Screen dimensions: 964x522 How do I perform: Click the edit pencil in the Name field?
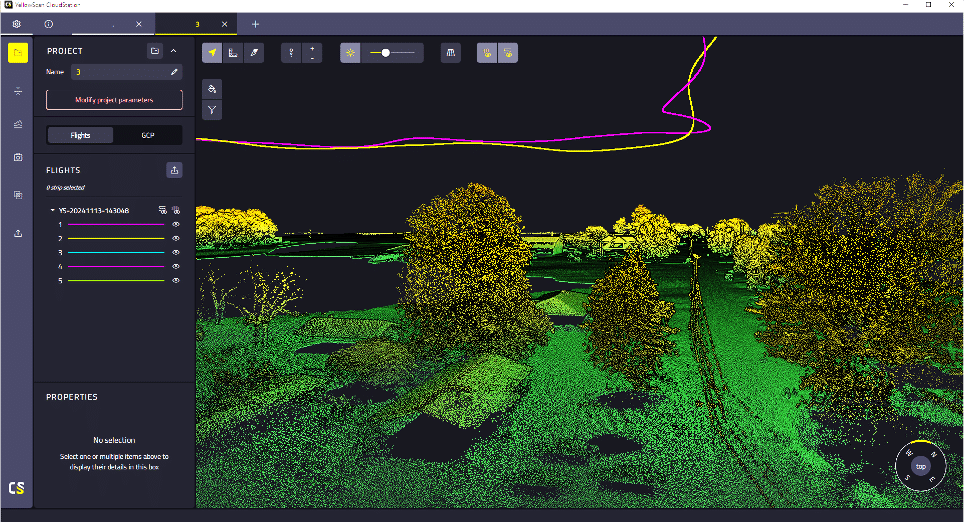click(x=174, y=72)
